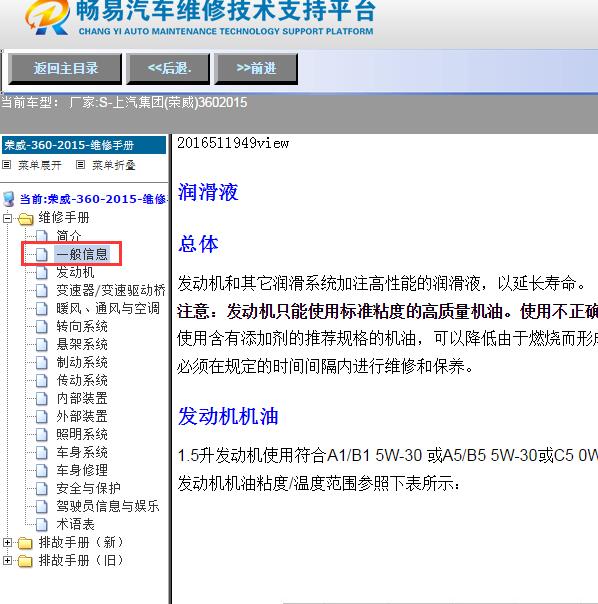The height and width of the screenshot is (604, 598).
Task: Open the 照明系统 section
Action: pyautogui.click(x=82, y=434)
